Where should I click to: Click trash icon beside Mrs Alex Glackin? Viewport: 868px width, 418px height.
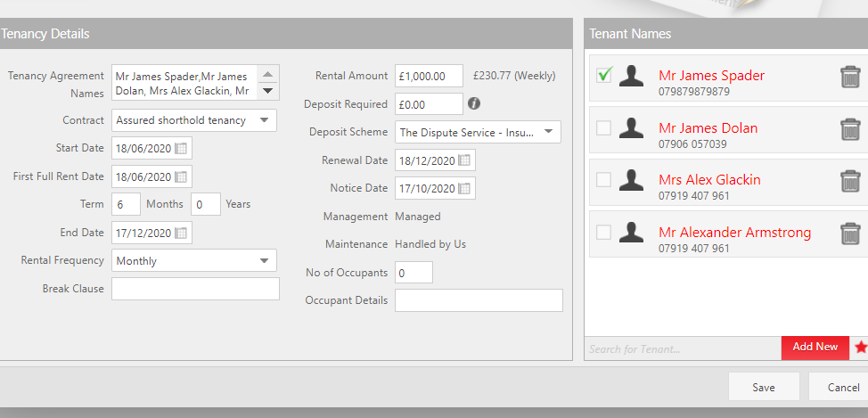pyautogui.click(x=850, y=181)
